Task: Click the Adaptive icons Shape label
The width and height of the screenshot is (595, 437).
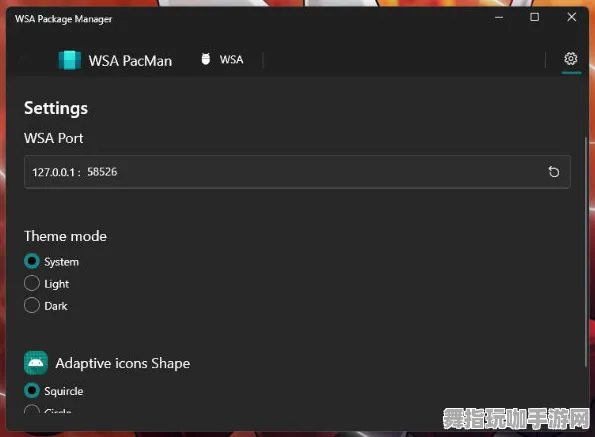Action: (x=123, y=363)
